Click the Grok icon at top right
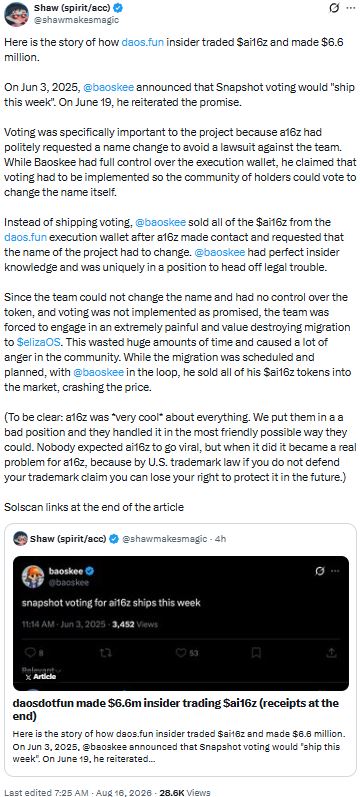The width and height of the screenshot is (360, 797). click(334, 8)
